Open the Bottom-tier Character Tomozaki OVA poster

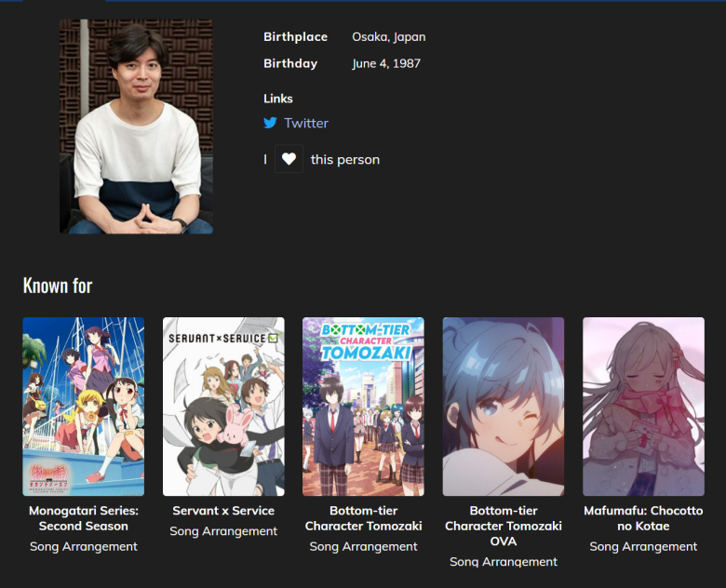504,407
